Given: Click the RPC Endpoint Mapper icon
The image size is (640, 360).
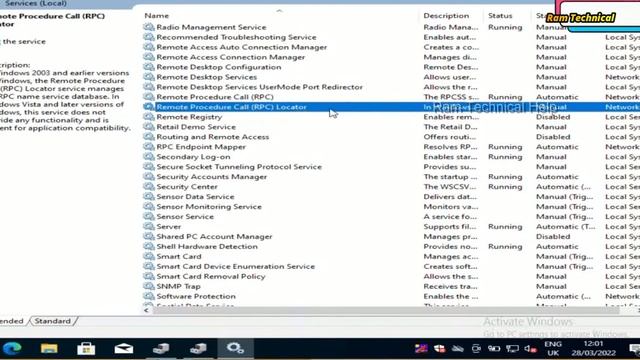Looking at the screenshot, I should (149, 147).
